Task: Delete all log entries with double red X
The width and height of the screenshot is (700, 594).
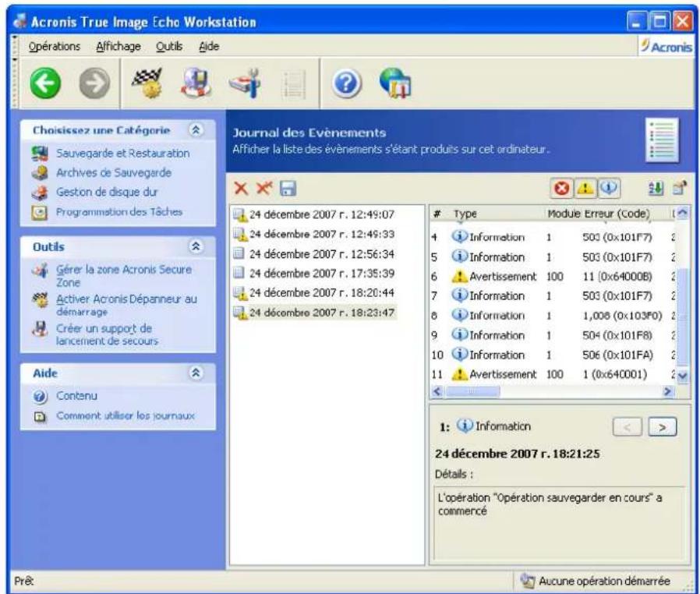Action: tap(264, 188)
